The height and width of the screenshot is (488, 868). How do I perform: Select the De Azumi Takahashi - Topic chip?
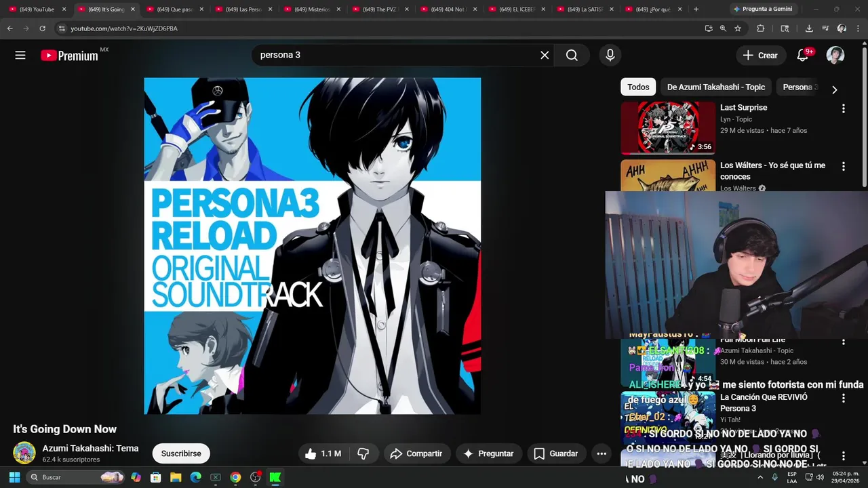point(716,87)
